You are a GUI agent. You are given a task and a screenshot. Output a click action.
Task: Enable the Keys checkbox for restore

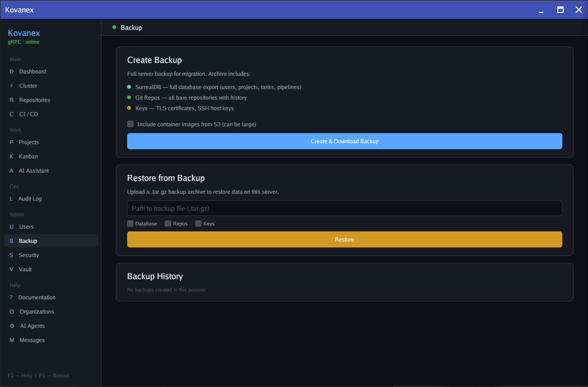(198, 223)
